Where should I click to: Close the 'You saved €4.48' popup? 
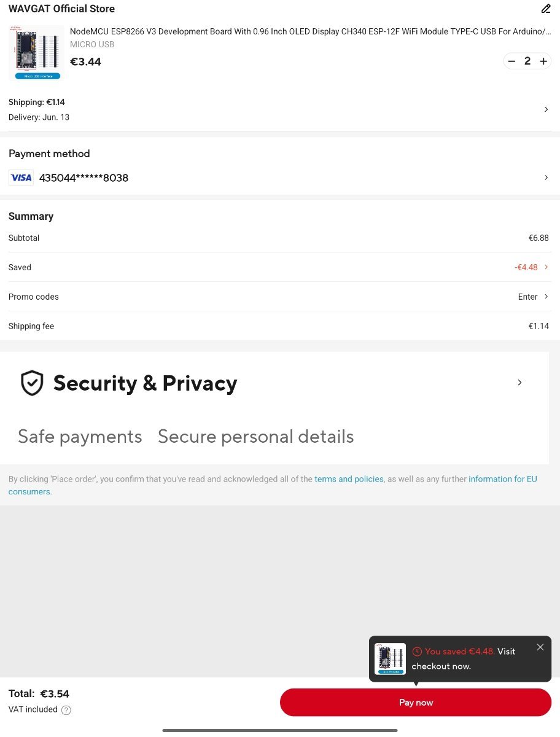point(540,647)
